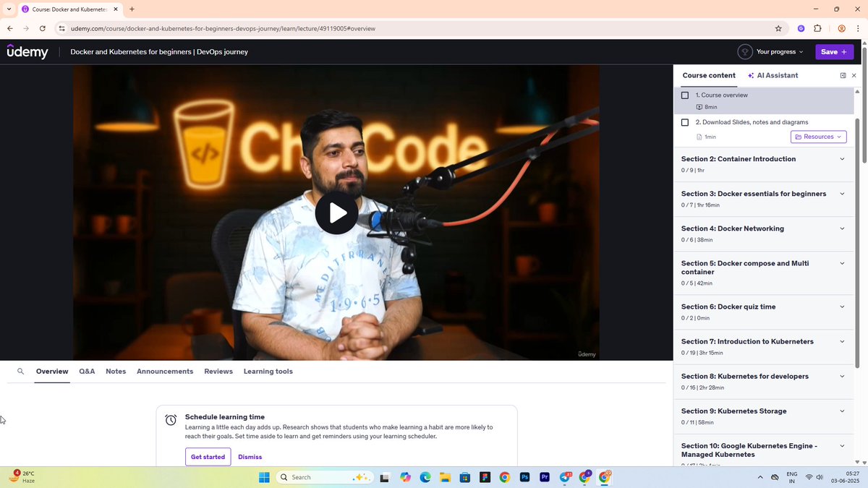The width and height of the screenshot is (868, 488).
Task: Select '2. Download Slides, notes and diagrams'
Action: tap(764, 130)
